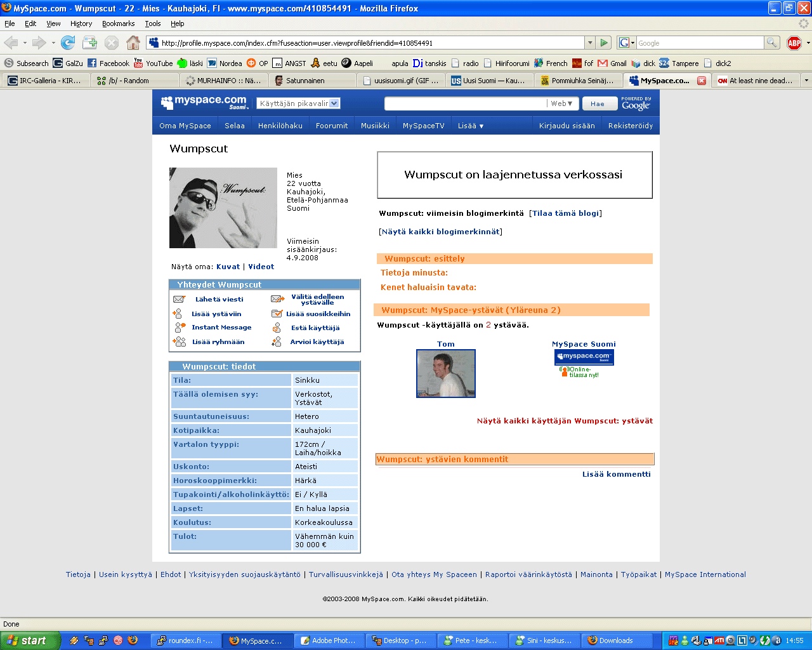Open the Bookmarks menu
The image size is (812, 650).
point(118,23)
